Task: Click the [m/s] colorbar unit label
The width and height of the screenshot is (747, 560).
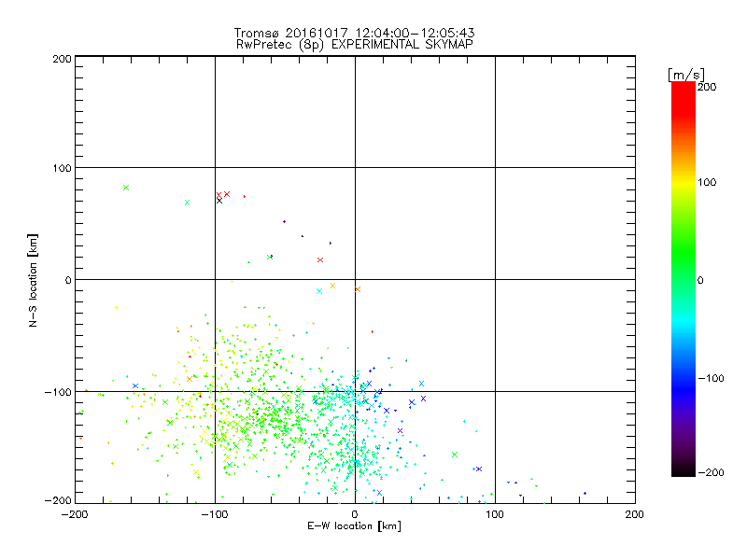Action: click(686, 75)
